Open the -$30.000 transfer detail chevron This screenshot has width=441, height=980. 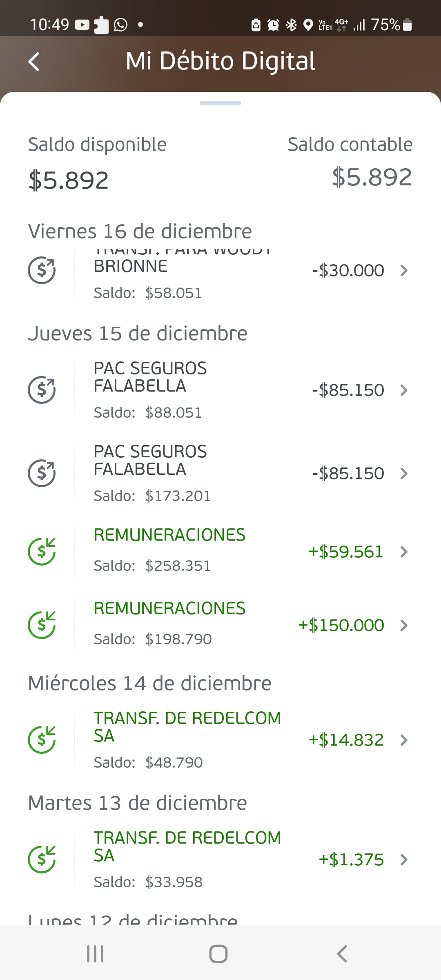[404, 270]
